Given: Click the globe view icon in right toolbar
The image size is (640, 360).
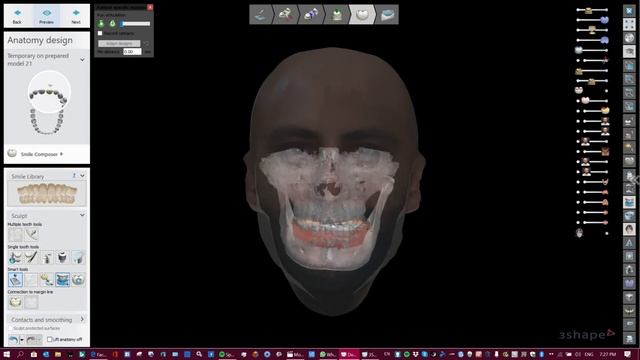Looking at the screenshot, I should click(629, 38).
